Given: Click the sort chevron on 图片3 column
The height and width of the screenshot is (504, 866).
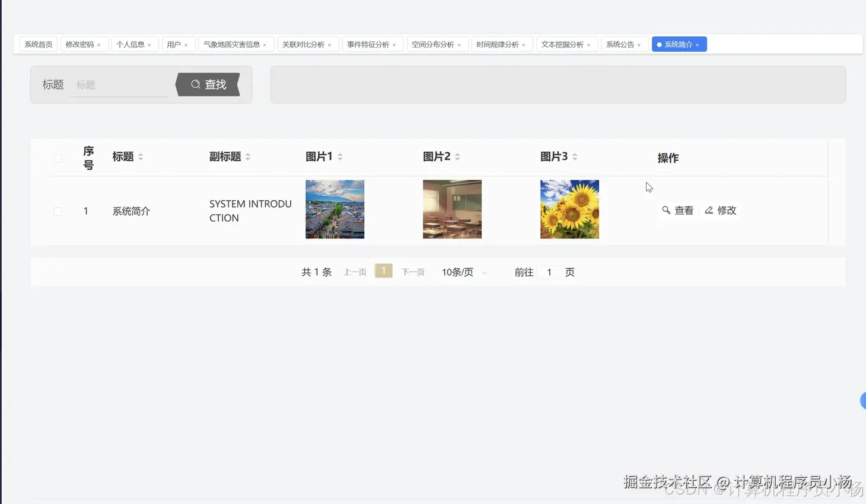Looking at the screenshot, I should point(576,156).
